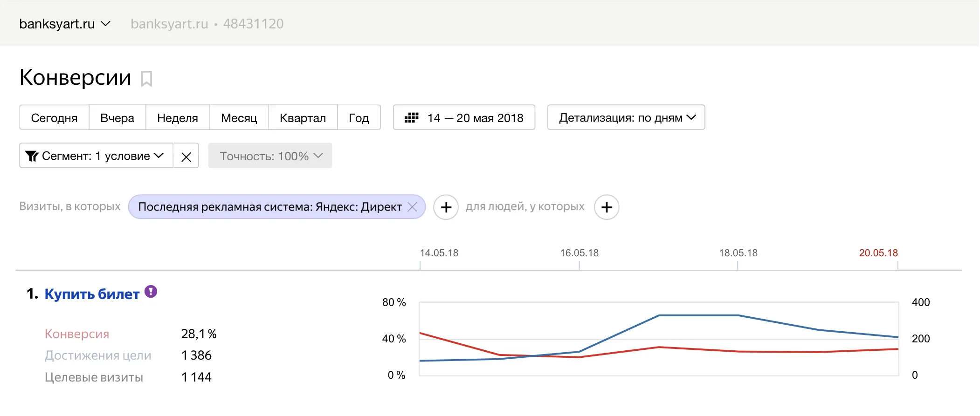
Task: Choose the Год period
Action: click(359, 117)
